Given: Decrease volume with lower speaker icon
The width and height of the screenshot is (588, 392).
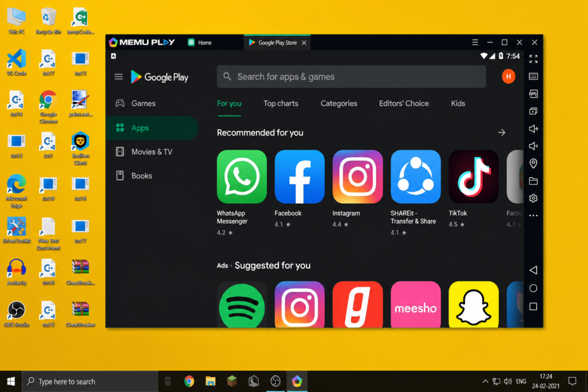Looking at the screenshot, I should click(x=533, y=146).
